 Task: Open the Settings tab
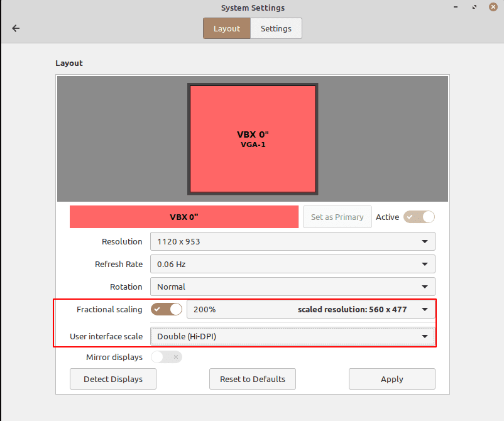[276, 28]
